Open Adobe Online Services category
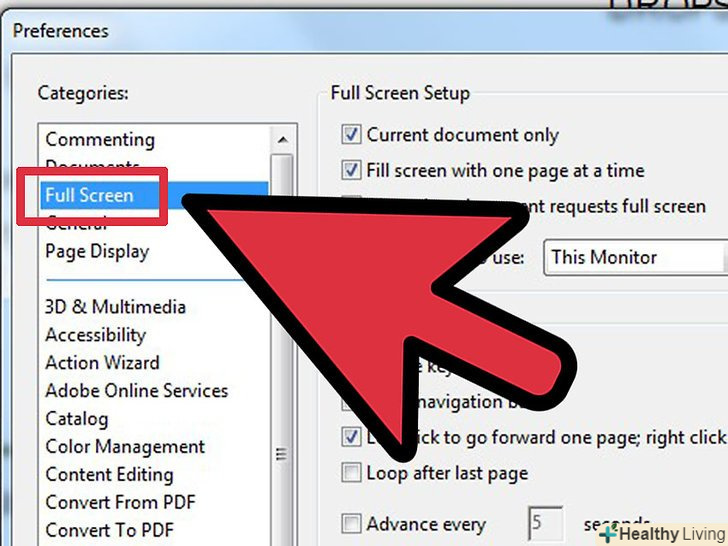Image resolution: width=728 pixels, height=546 pixels. tap(137, 390)
